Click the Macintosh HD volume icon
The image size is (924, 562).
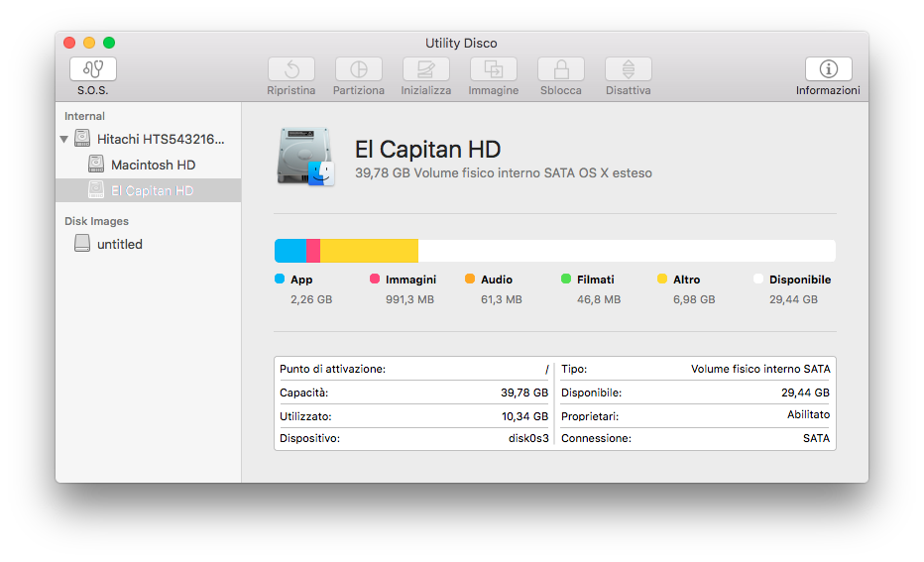96,164
